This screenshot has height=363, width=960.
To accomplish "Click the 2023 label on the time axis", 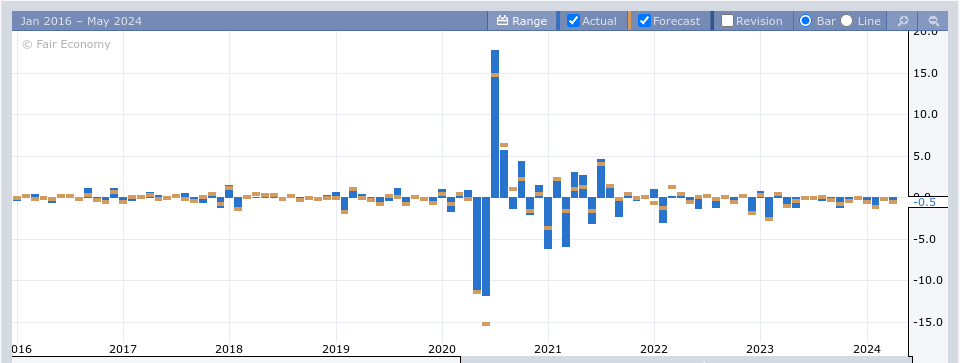I will click(760, 350).
